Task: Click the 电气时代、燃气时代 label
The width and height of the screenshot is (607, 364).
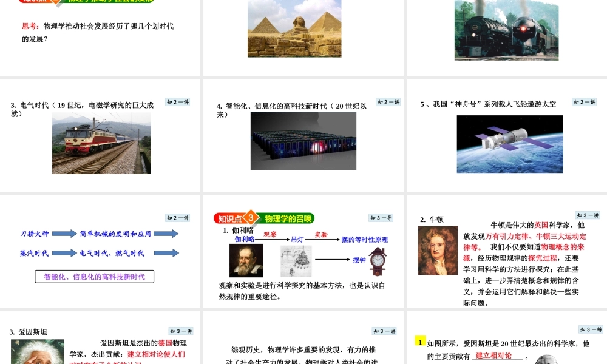Action: pos(112,253)
